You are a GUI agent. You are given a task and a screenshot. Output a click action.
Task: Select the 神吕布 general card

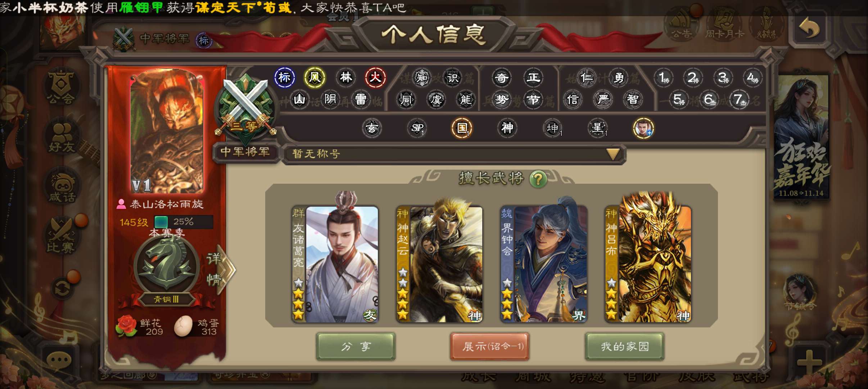pyautogui.click(x=648, y=259)
